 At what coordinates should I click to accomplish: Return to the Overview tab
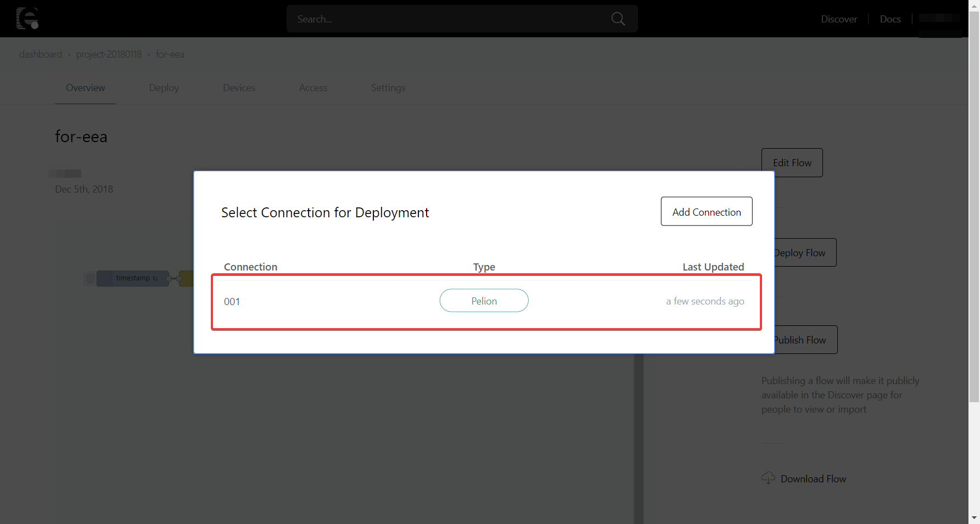click(85, 87)
